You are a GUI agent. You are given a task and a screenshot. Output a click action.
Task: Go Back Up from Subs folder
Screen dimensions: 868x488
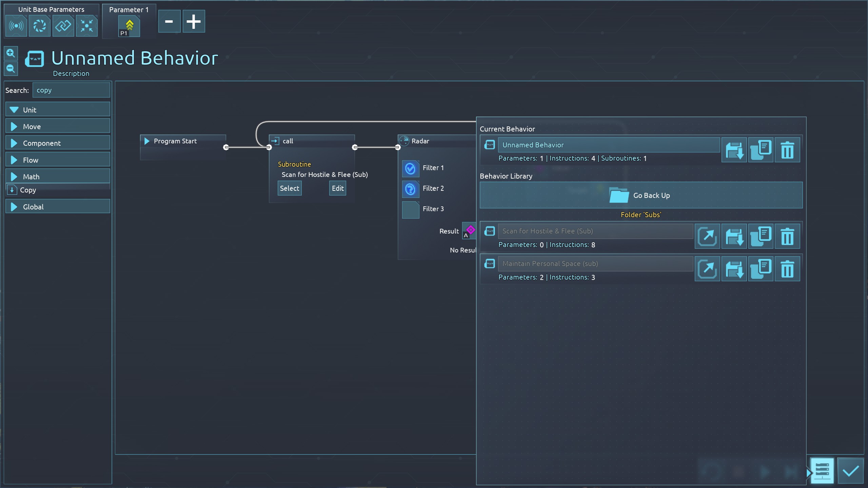(x=641, y=195)
